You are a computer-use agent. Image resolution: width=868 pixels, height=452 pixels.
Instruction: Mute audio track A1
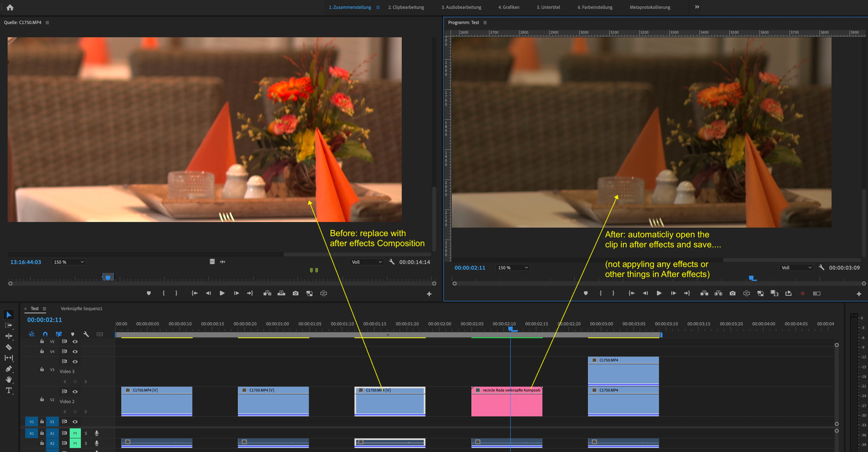(75, 433)
